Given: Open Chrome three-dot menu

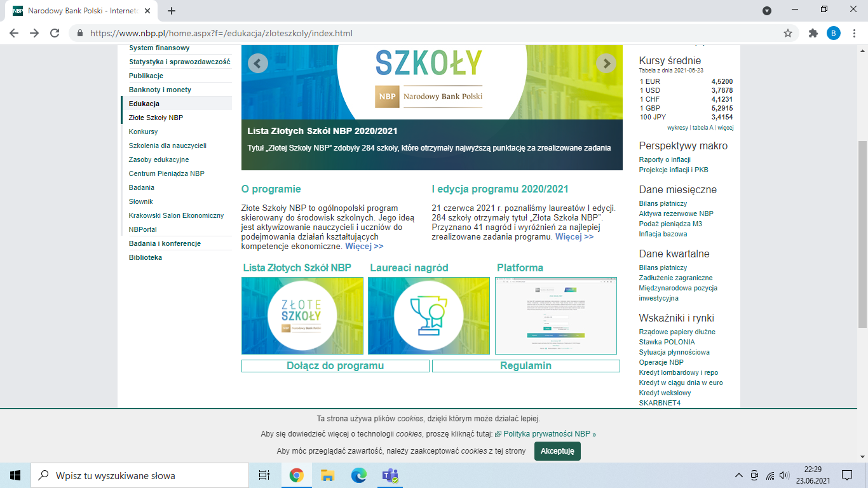Looking at the screenshot, I should 853,33.
